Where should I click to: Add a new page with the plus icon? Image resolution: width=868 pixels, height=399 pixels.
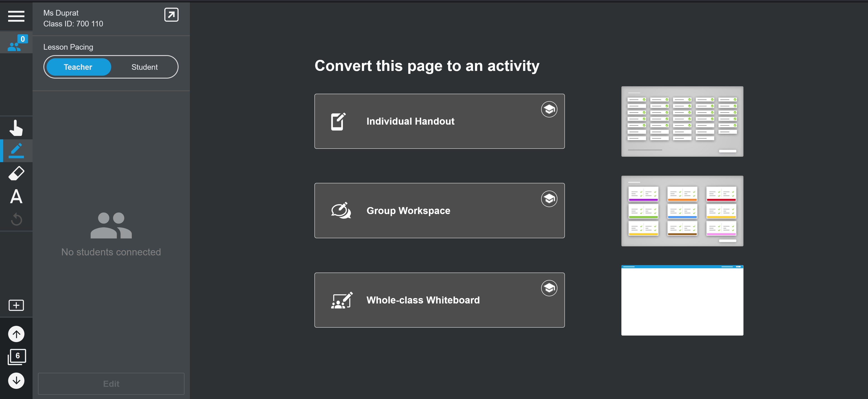click(16, 305)
